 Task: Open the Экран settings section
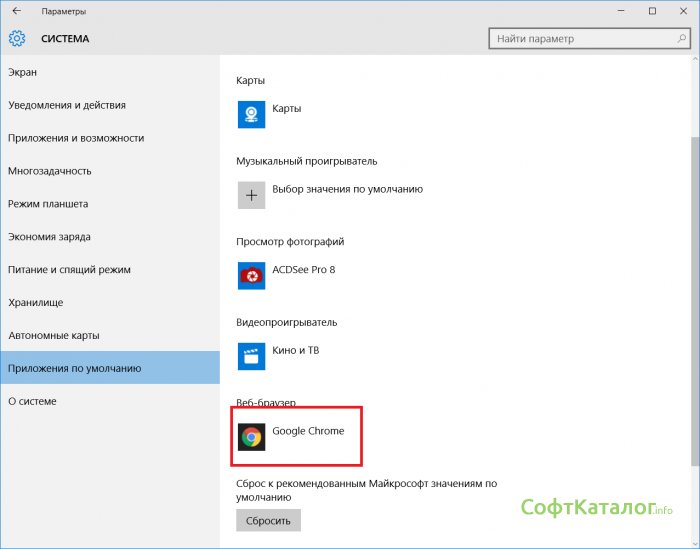point(23,72)
